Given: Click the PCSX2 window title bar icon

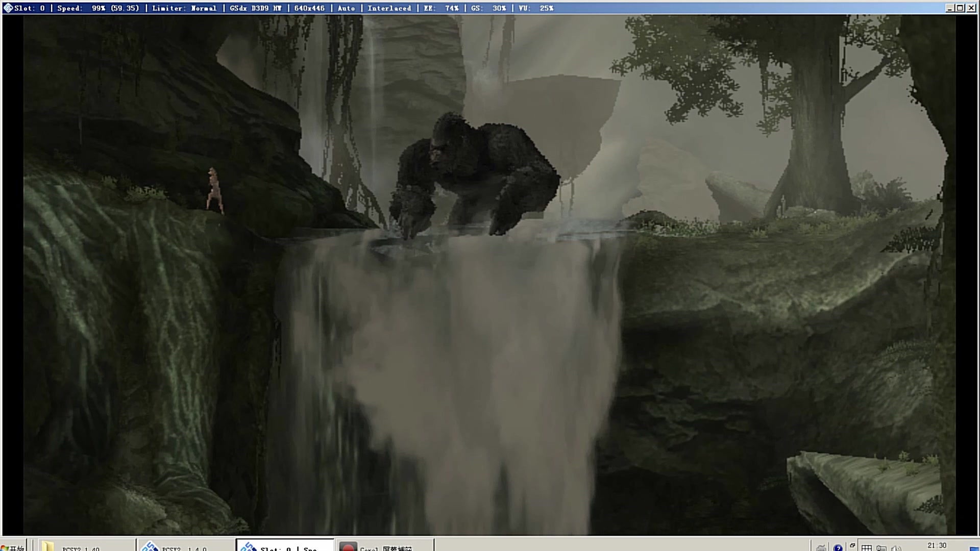Looking at the screenshot, I should pyautogui.click(x=8, y=8).
